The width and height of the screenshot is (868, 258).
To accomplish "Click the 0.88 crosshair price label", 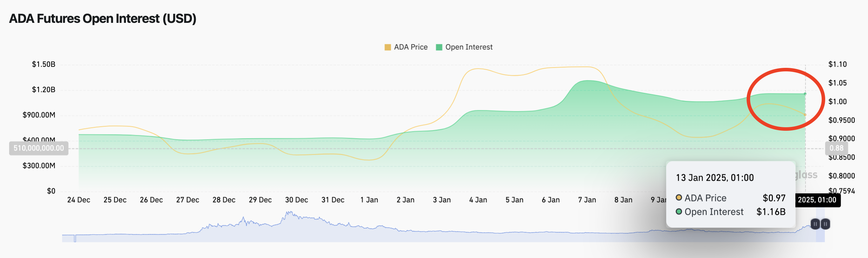I will [x=836, y=148].
